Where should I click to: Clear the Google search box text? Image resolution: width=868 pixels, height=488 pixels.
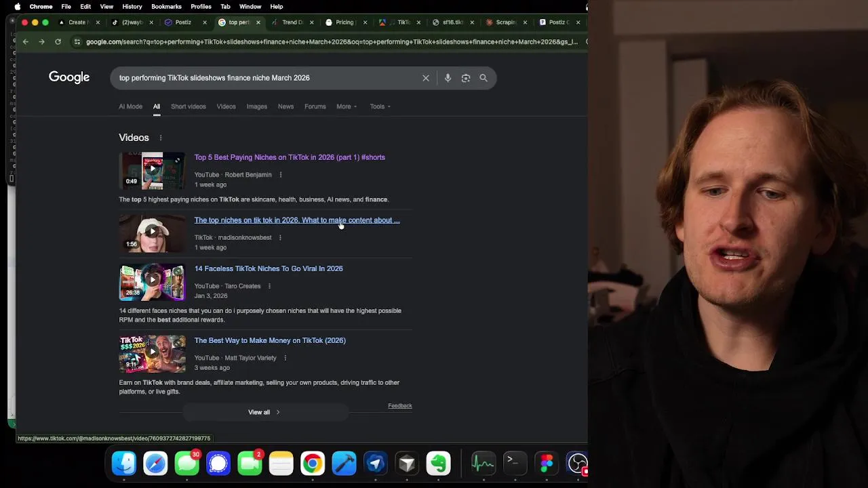(x=426, y=78)
